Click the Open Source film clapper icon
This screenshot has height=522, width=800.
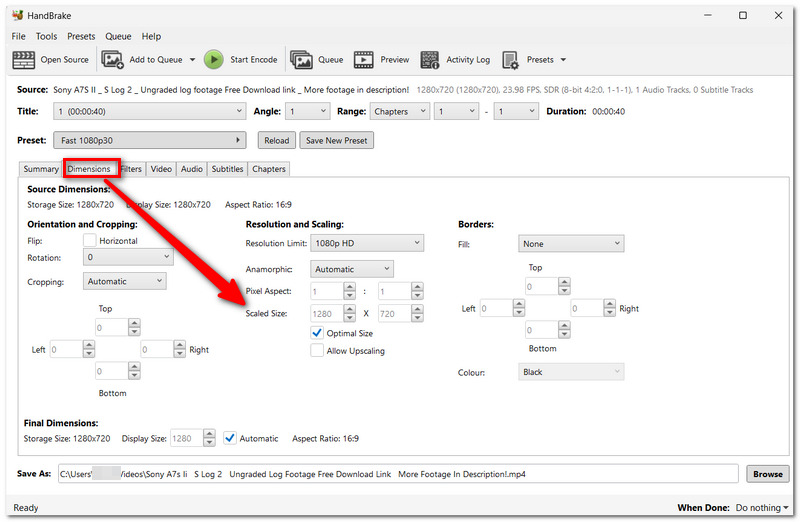click(23, 60)
